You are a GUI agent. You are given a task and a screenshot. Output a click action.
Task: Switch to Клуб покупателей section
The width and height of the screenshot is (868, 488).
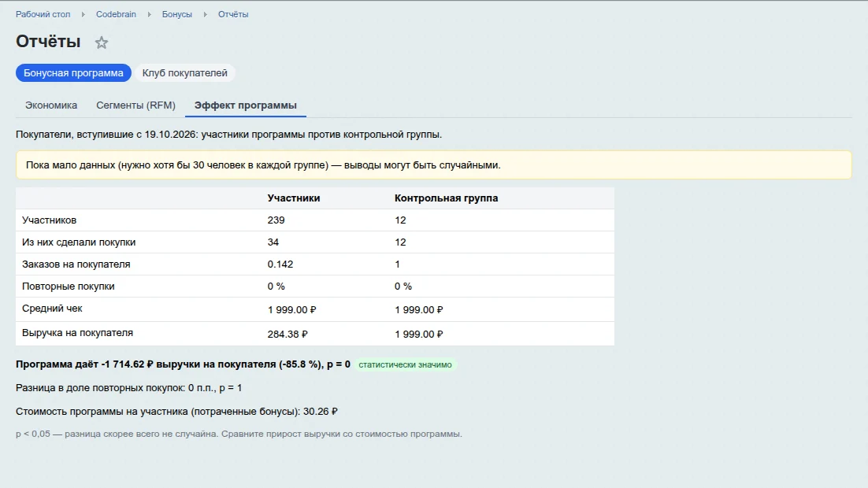click(x=185, y=73)
